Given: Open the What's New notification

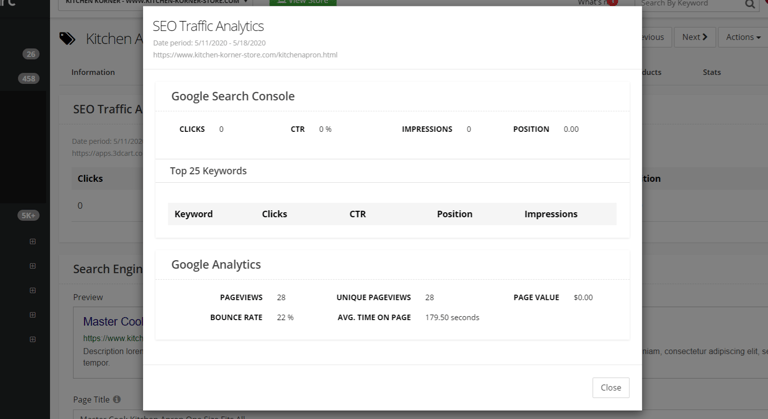Looking at the screenshot, I should [597, 3].
